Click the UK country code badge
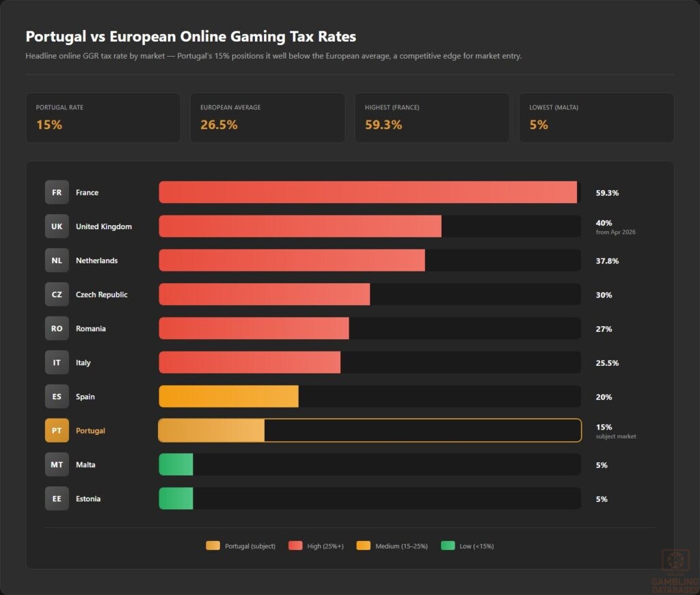 click(57, 226)
